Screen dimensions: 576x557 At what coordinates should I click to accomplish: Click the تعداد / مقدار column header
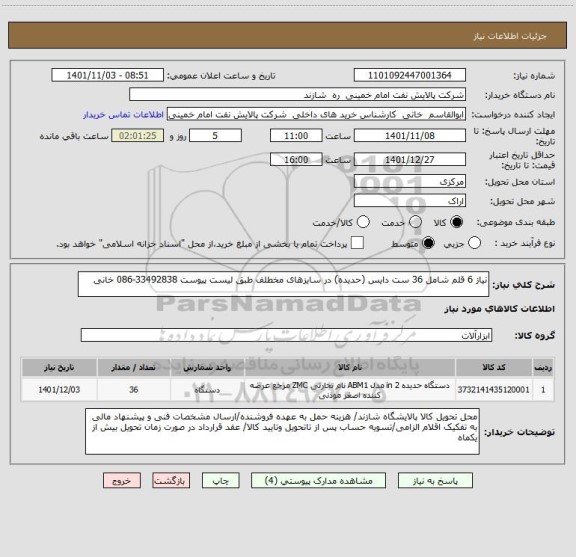pyautogui.click(x=133, y=367)
